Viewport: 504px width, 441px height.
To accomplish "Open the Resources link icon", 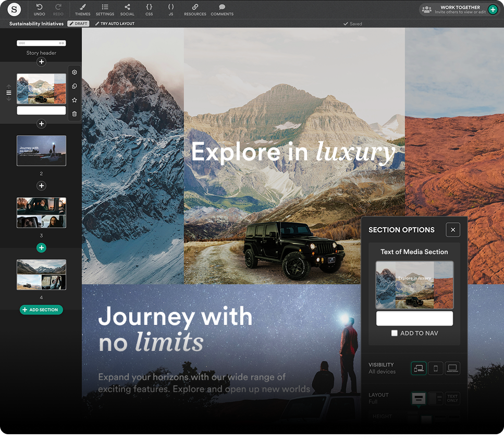I will 195,7.
